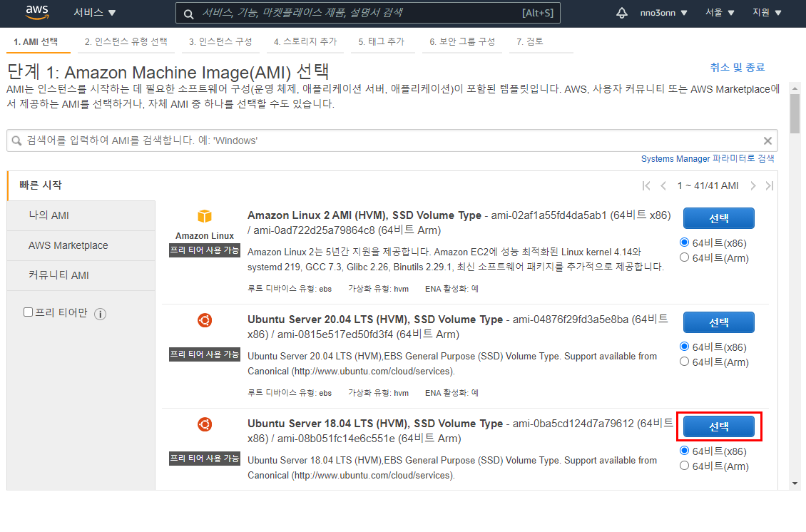Click the search magnifier in top bar
The width and height of the screenshot is (806, 532).
point(188,14)
